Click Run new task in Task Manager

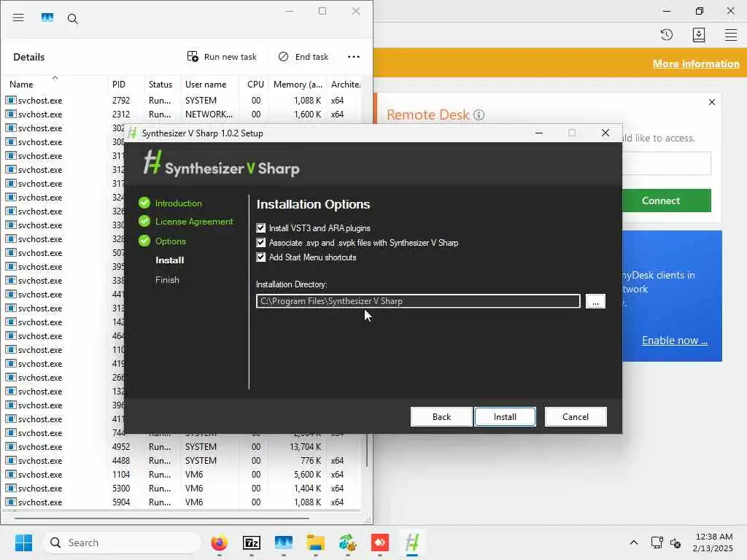(x=222, y=57)
